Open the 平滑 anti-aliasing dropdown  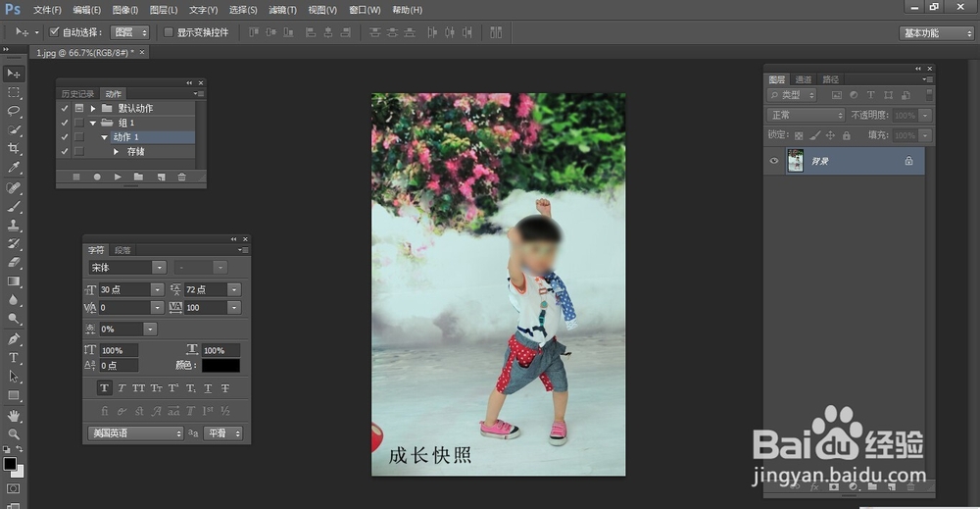[x=223, y=433]
